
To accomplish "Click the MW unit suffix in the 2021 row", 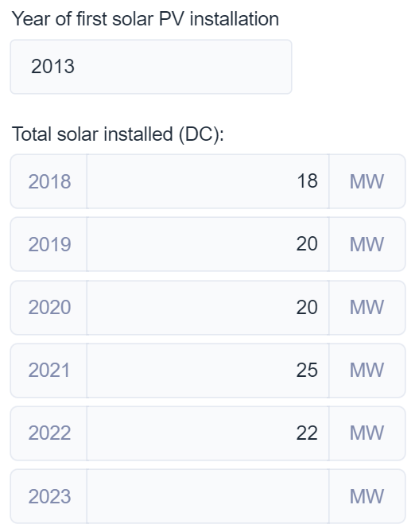I will click(x=367, y=370).
